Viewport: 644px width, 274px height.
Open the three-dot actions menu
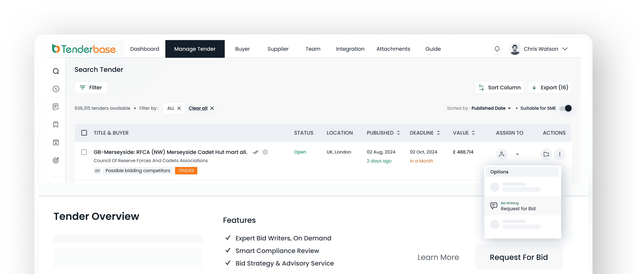[560, 154]
